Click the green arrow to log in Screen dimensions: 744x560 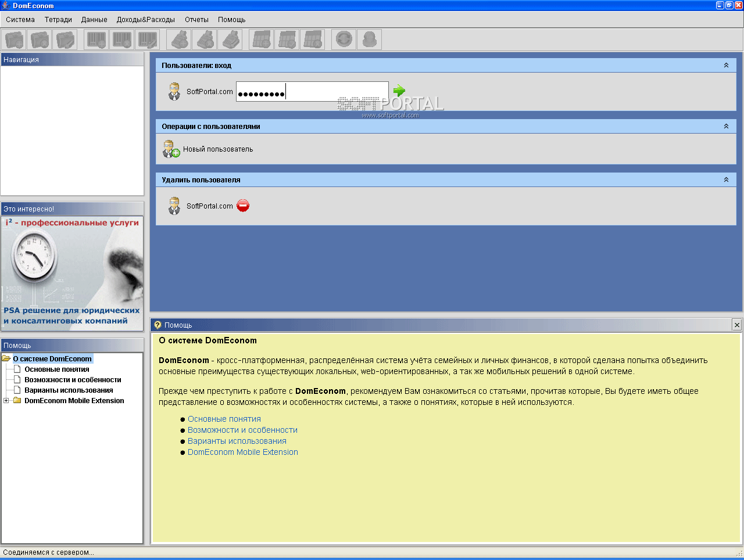[x=399, y=91]
